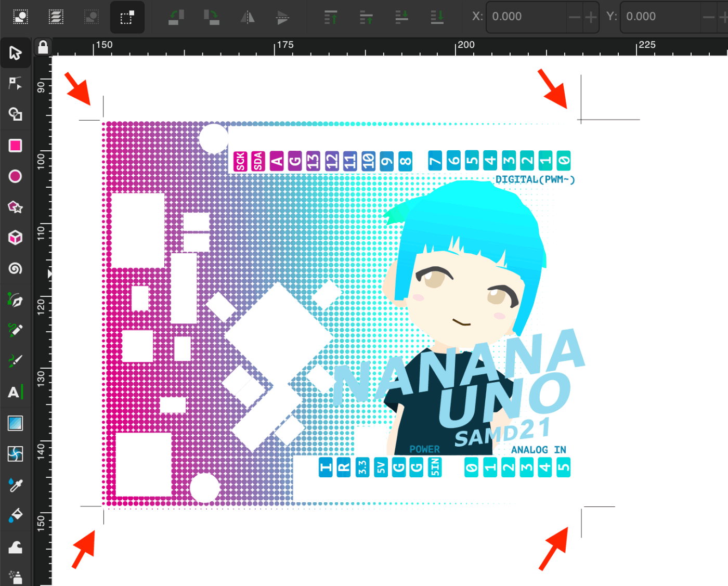Toggle rubberband touch selection mode
The width and height of the screenshot is (728, 586).
[127, 17]
